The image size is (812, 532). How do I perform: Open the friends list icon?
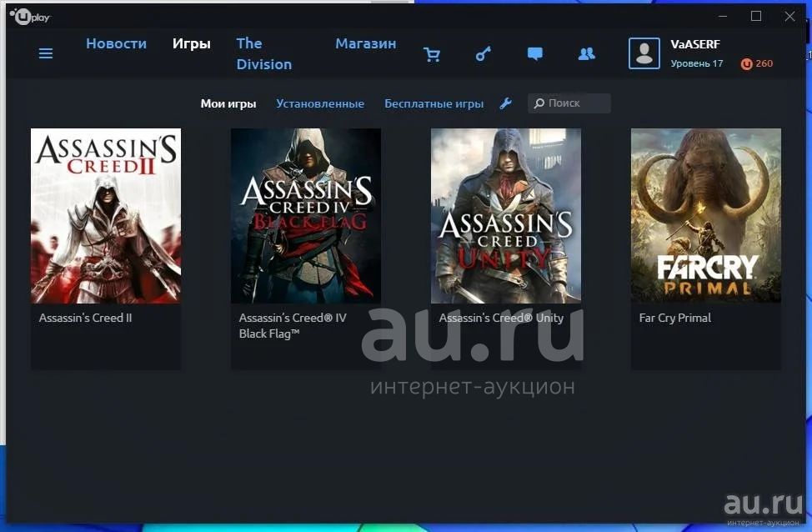[x=586, y=53]
